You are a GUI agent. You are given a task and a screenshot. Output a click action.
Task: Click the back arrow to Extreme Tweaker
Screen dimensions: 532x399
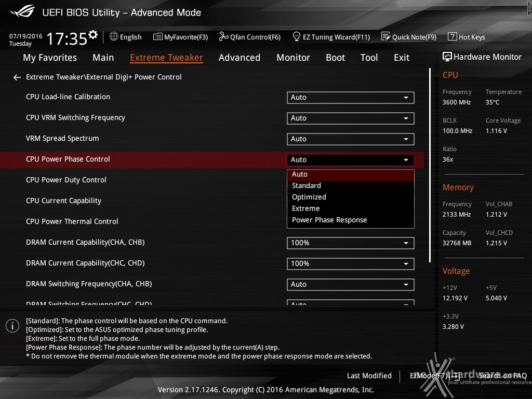coord(17,77)
